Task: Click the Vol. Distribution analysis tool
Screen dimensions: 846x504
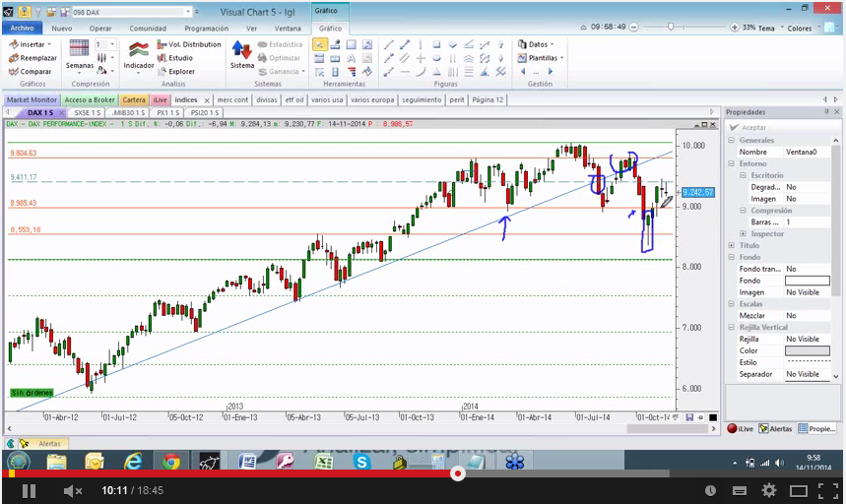Action: click(189, 44)
